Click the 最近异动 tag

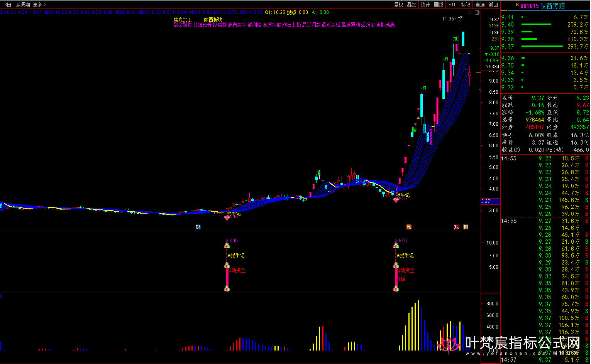pos(351,25)
